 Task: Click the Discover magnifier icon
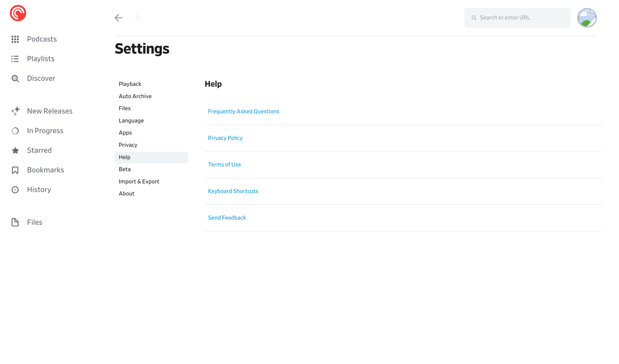pyautogui.click(x=15, y=79)
